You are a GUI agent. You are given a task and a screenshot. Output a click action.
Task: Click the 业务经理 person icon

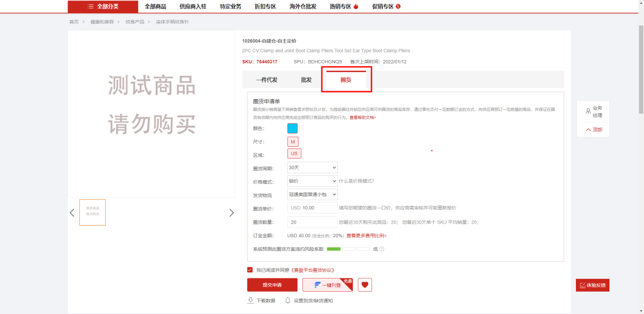(x=588, y=111)
